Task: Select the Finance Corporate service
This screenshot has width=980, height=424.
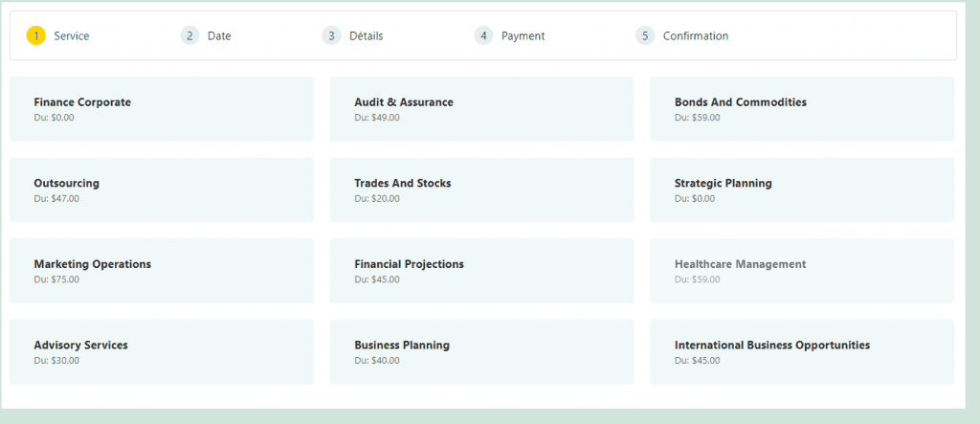Action: tap(162, 109)
